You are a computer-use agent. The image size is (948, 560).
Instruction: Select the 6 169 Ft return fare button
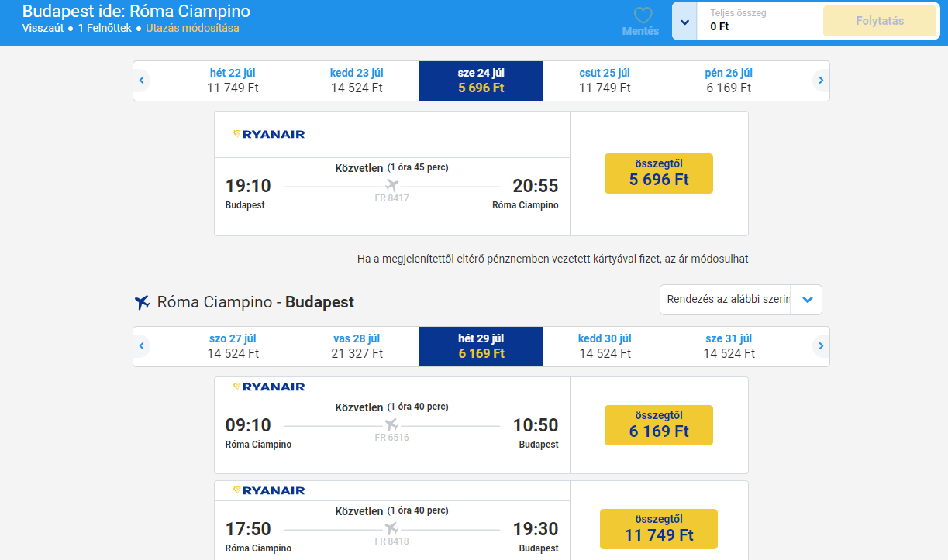(x=659, y=425)
